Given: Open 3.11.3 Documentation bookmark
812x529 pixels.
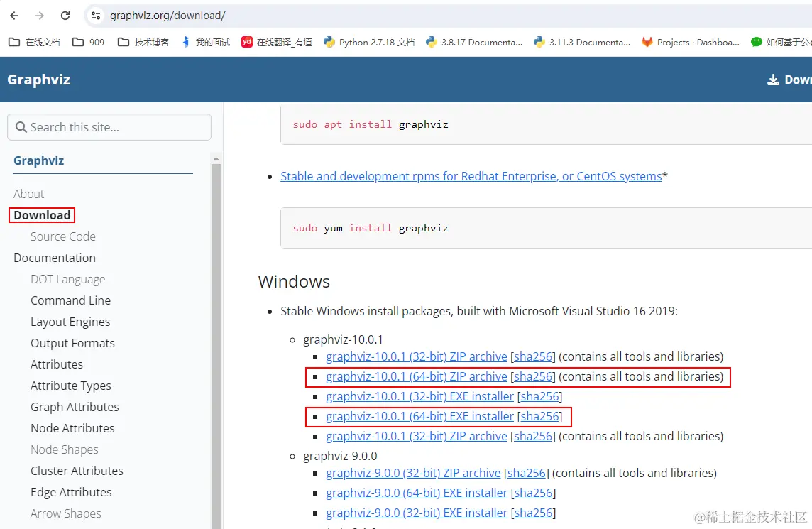Looking at the screenshot, I should tap(581, 43).
